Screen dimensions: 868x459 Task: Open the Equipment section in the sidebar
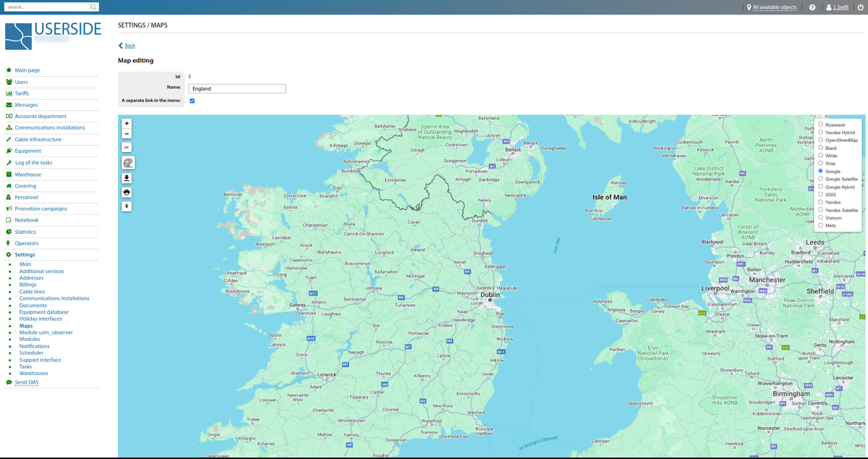pyautogui.click(x=28, y=151)
